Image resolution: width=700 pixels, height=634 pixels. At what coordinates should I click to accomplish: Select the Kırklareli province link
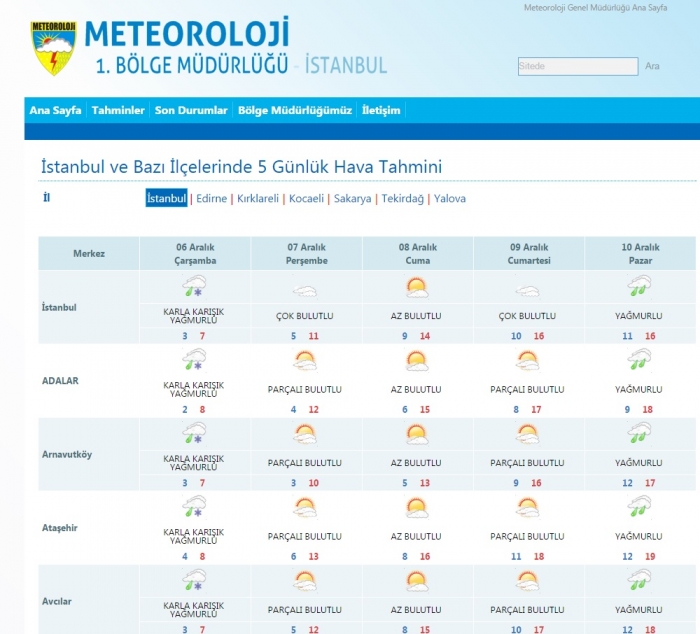point(258,199)
